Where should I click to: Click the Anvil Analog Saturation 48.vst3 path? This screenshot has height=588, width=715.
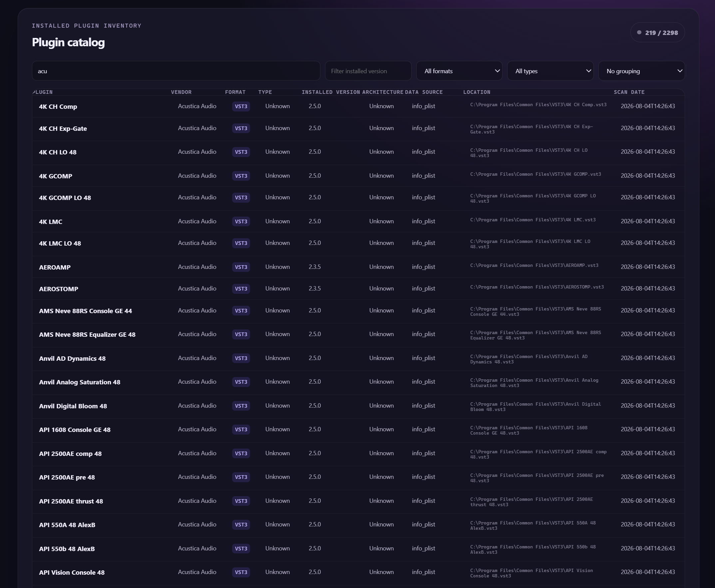[x=534, y=383]
